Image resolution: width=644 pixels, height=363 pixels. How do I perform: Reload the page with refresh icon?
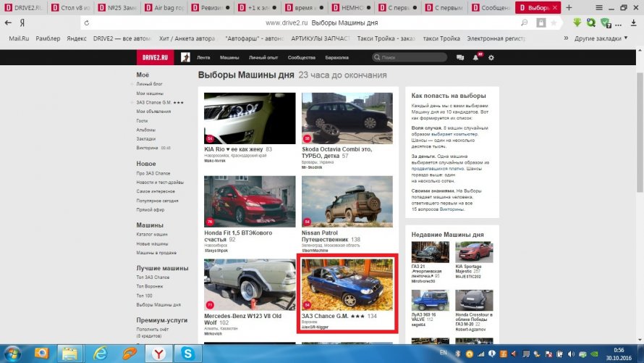[87, 23]
